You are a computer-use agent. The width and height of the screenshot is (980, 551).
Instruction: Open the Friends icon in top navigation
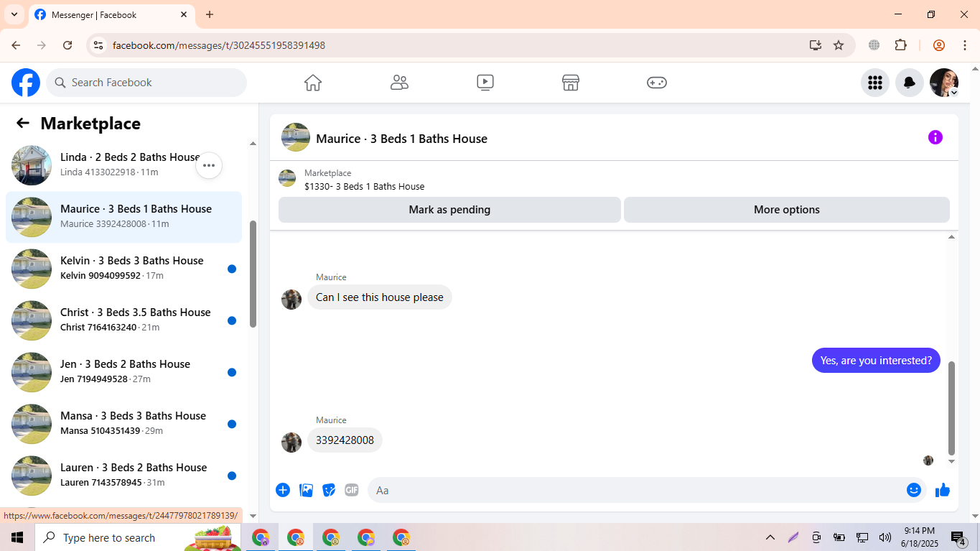click(x=399, y=83)
